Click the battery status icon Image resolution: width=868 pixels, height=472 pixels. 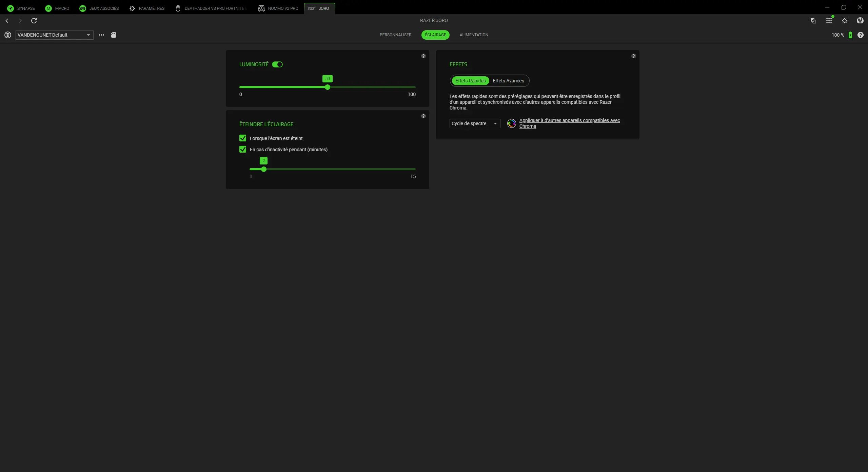[850, 35]
